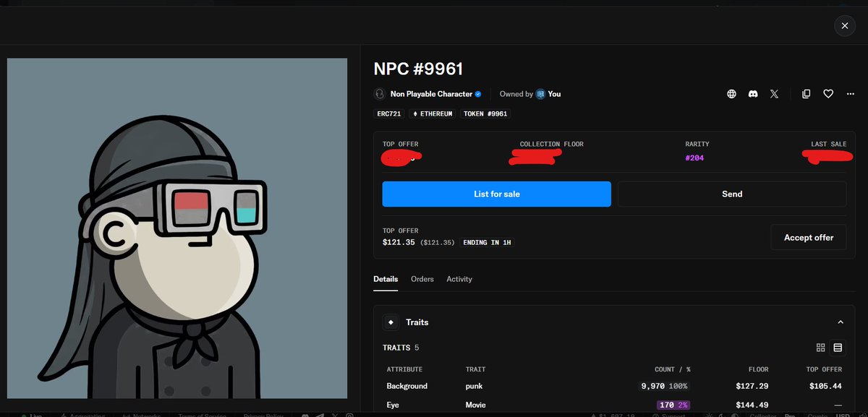Image resolution: width=868 pixels, height=417 pixels.
Task: Click the Eye attribute row label
Action: (x=393, y=405)
